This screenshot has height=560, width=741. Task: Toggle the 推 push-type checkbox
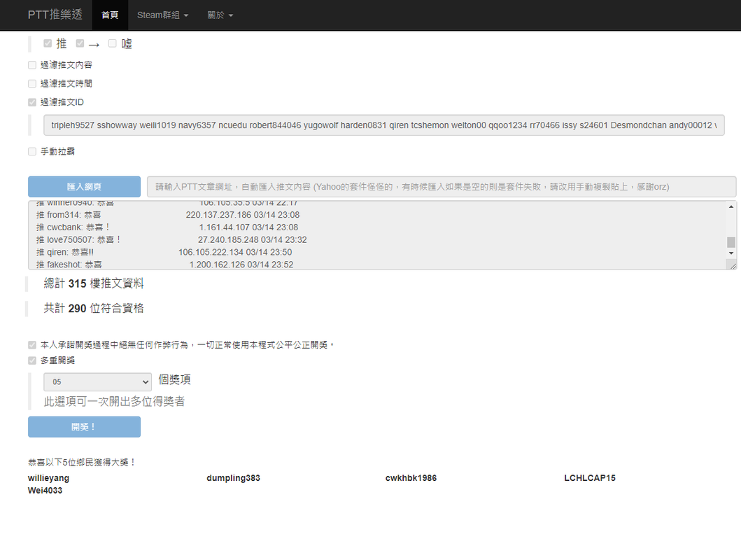(x=48, y=43)
